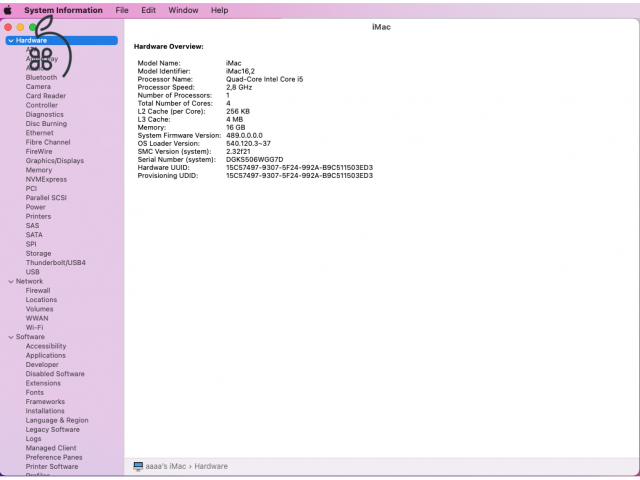Open the Help menu
The height and width of the screenshot is (480, 640).
point(219,10)
